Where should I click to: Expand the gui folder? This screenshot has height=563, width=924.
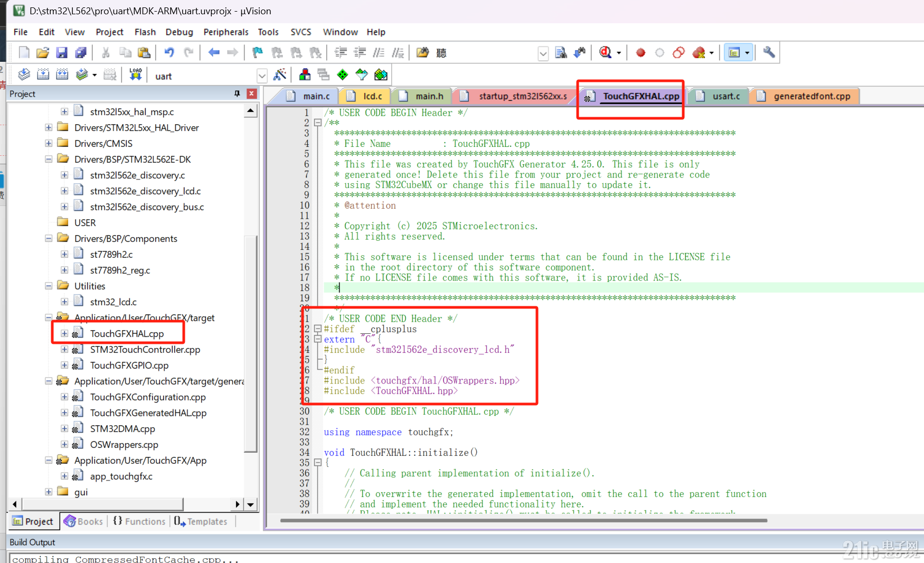(x=49, y=492)
